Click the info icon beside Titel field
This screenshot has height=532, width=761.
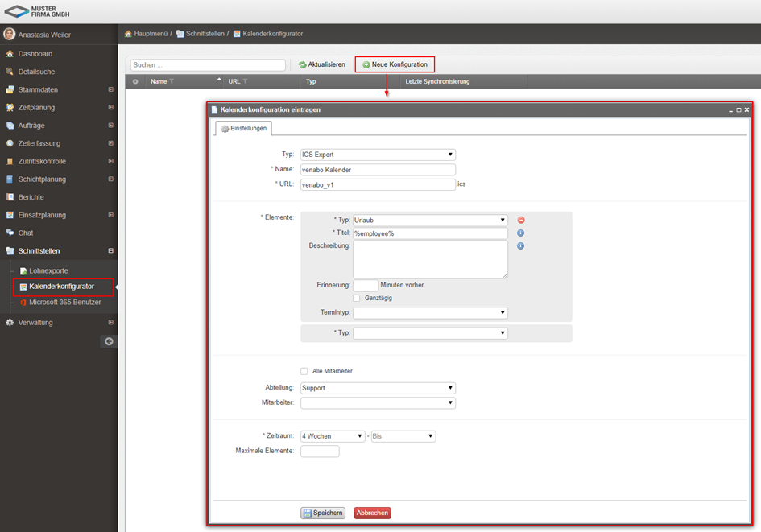pos(521,233)
